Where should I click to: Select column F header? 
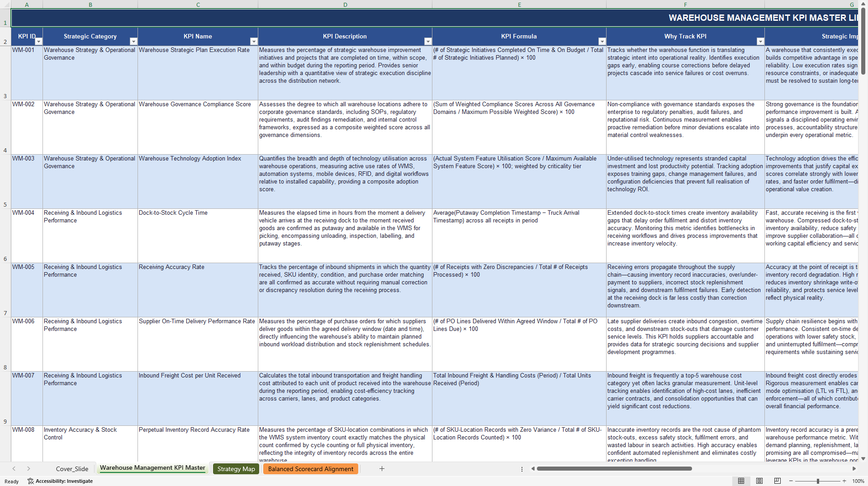685,5
